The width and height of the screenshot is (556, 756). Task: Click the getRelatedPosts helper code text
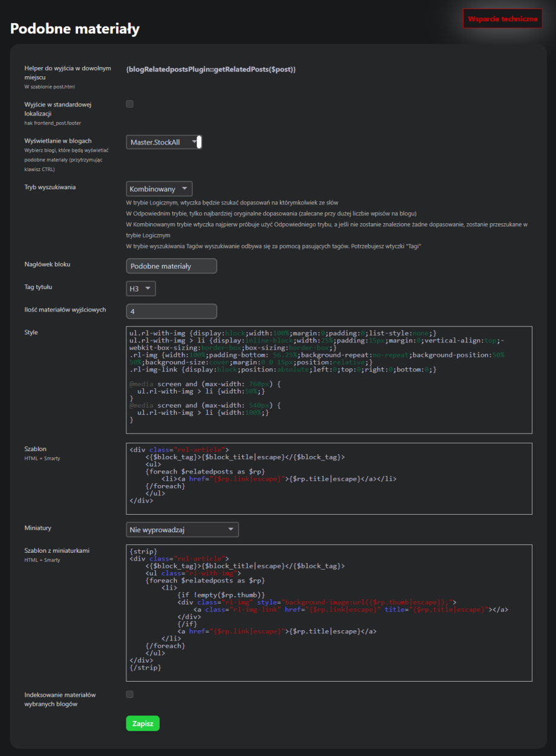pos(211,70)
